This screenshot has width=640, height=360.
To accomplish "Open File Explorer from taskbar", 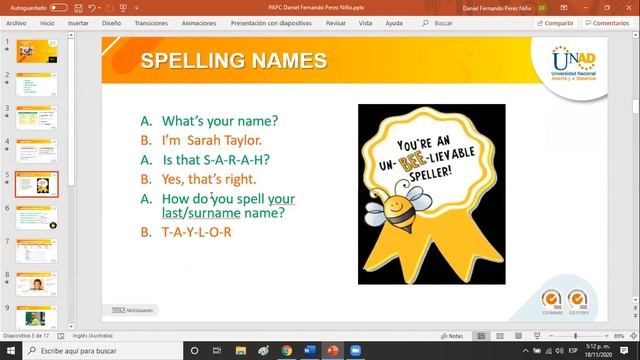I will click(x=240, y=351).
